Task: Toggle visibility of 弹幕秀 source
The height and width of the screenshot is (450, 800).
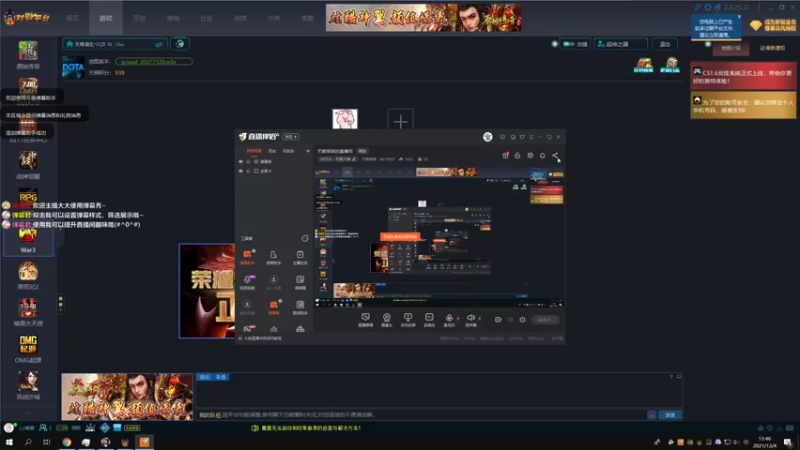Action: tap(241, 162)
